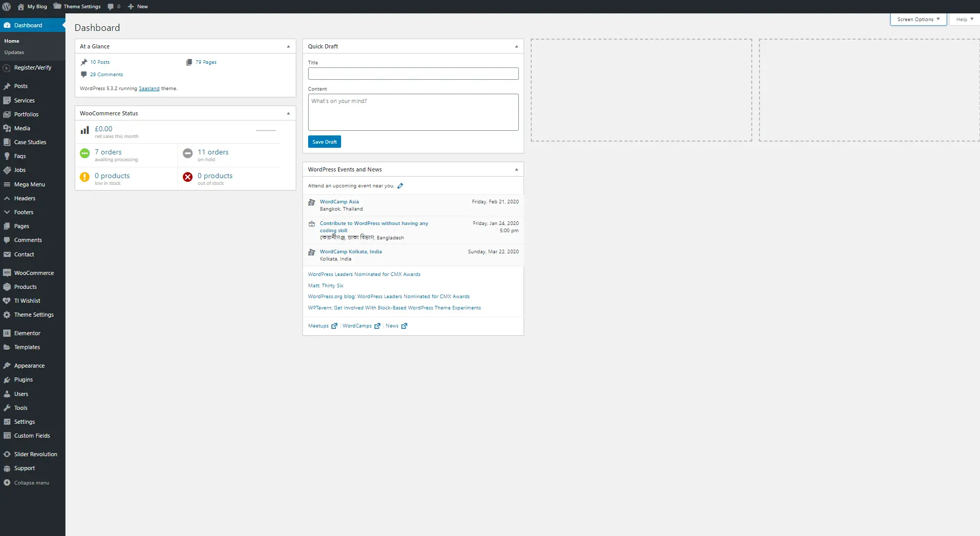980x536 pixels.
Task: Click the Products box icon
Action: click(x=7, y=287)
